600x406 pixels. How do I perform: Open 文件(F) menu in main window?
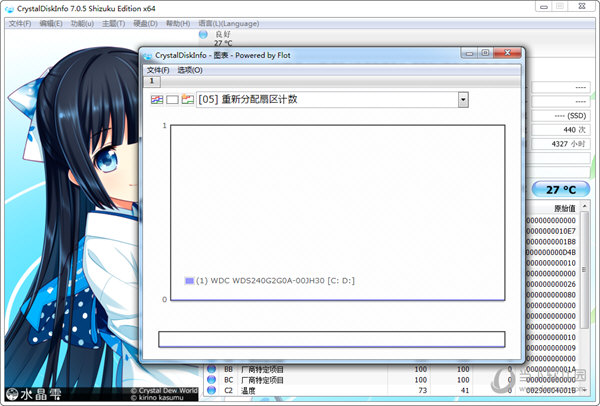(x=20, y=24)
